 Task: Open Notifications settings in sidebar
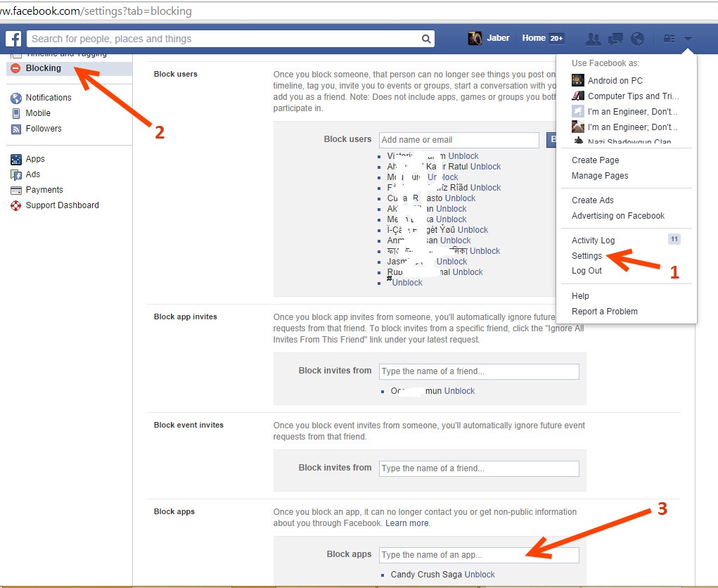[48, 98]
